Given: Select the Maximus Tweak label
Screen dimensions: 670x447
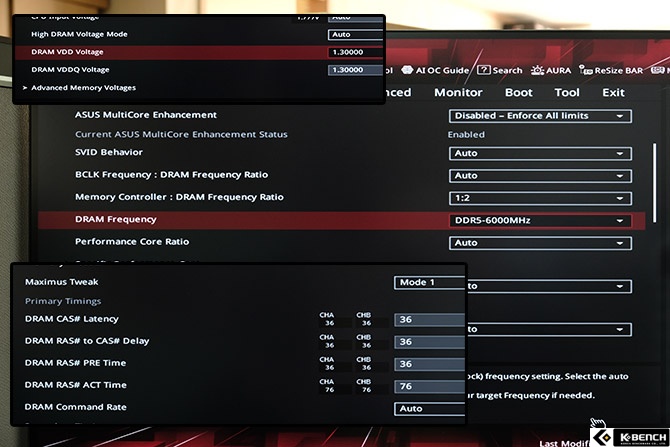Looking at the screenshot, I should pos(62,282).
